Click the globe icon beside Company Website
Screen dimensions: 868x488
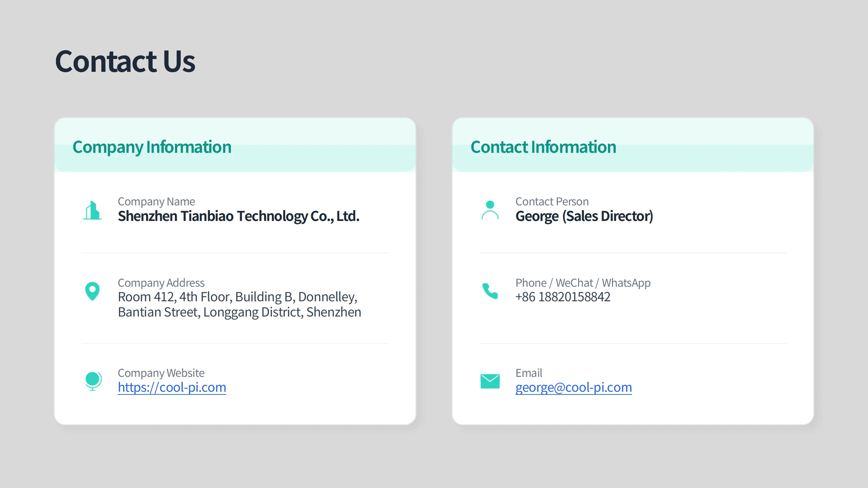93,381
